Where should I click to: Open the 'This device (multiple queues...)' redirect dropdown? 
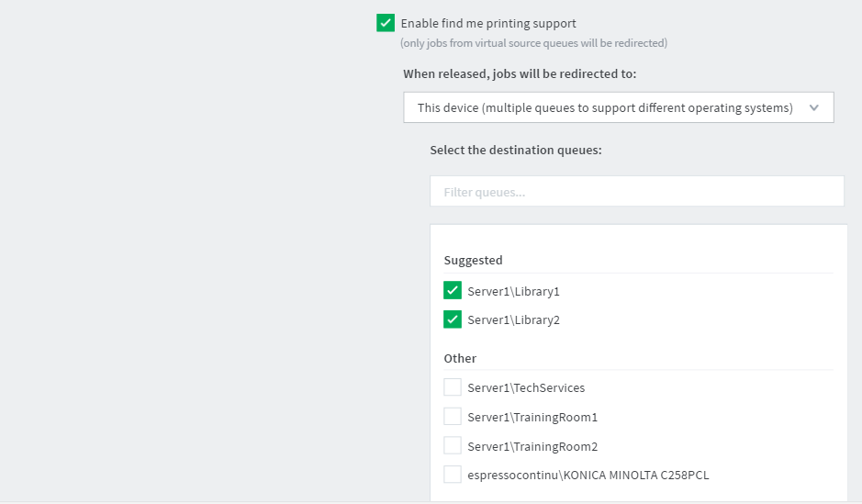click(606, 107)
